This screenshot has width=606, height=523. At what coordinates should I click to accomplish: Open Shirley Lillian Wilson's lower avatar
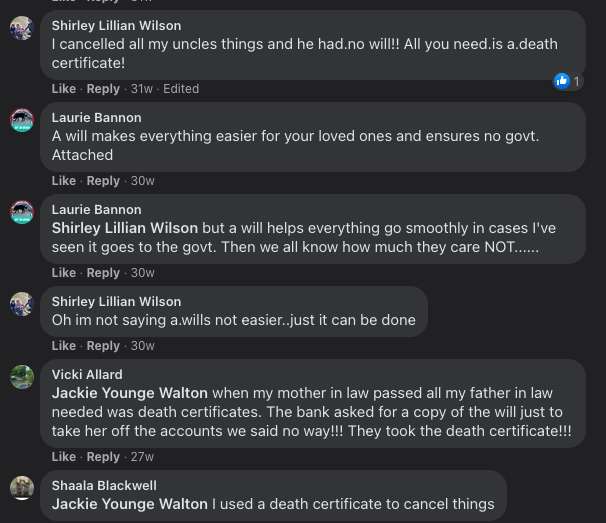pos(22,304)
